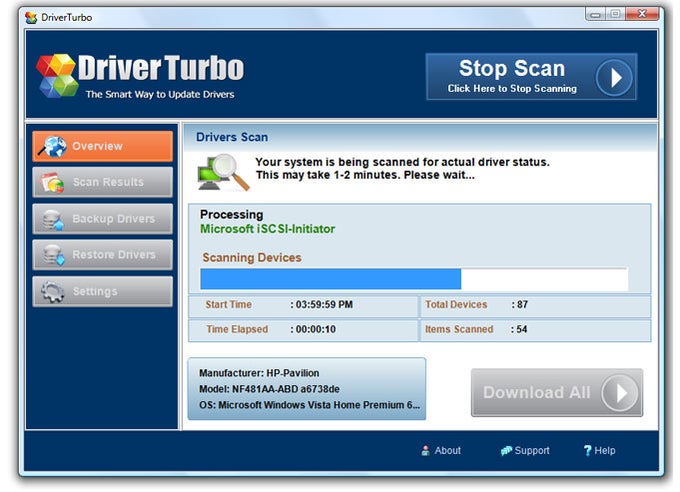The height and width of the screenshot is (492, 680).
Task: Click 'The Smart Way to Update Drivers' tagline
Action: point(160,94)
